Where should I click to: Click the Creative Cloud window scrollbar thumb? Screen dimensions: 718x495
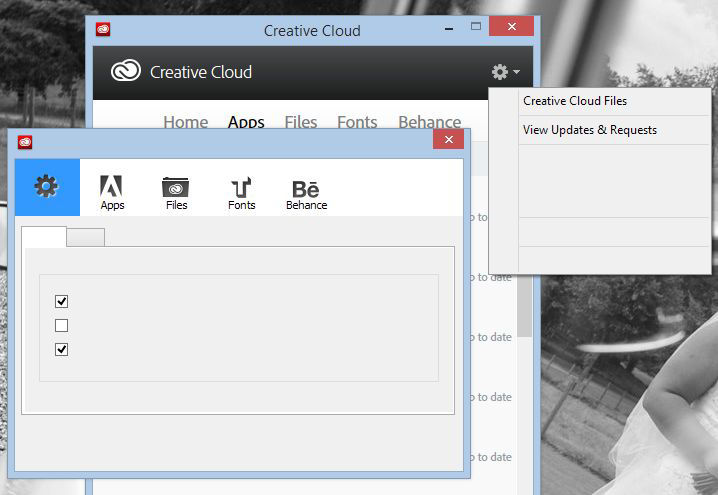(x=525, y=306)
